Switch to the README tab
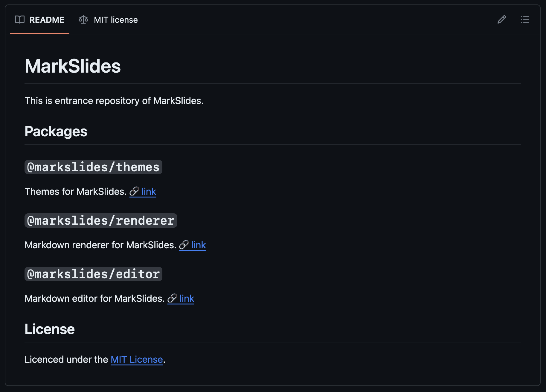 pos(46,20)
